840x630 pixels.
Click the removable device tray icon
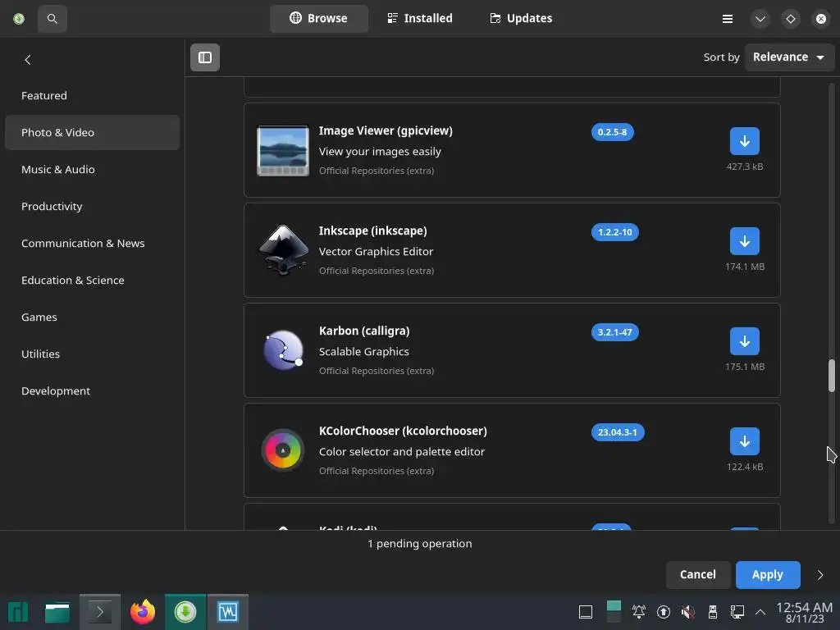(713, 612)
